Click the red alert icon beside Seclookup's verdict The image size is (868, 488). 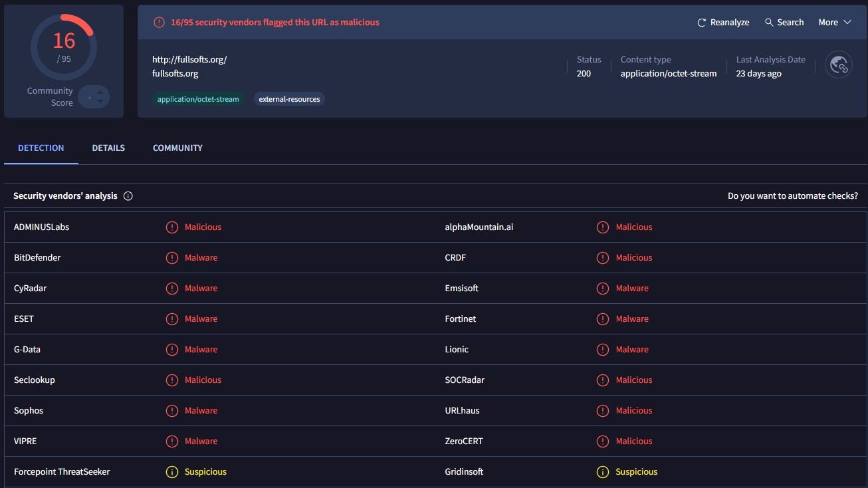(x=172, y=380)
